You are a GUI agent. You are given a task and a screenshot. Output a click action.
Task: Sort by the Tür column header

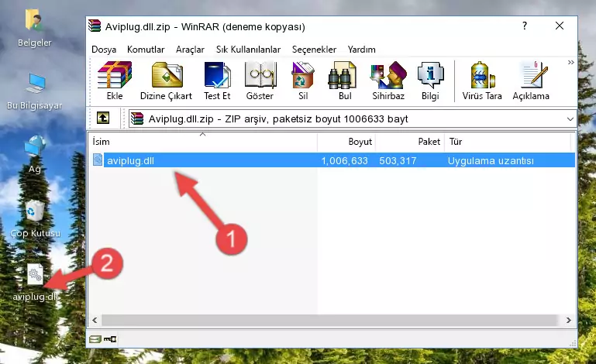[x=508, y=142]
